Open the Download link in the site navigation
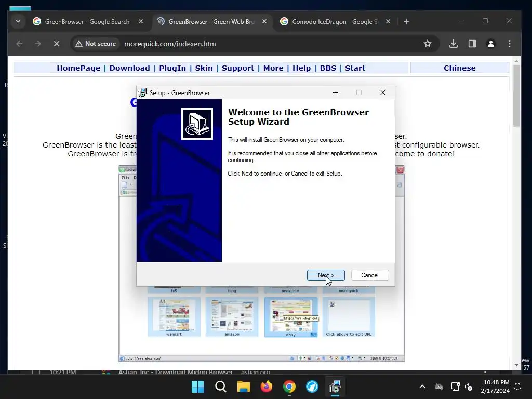 pos(129,68)
